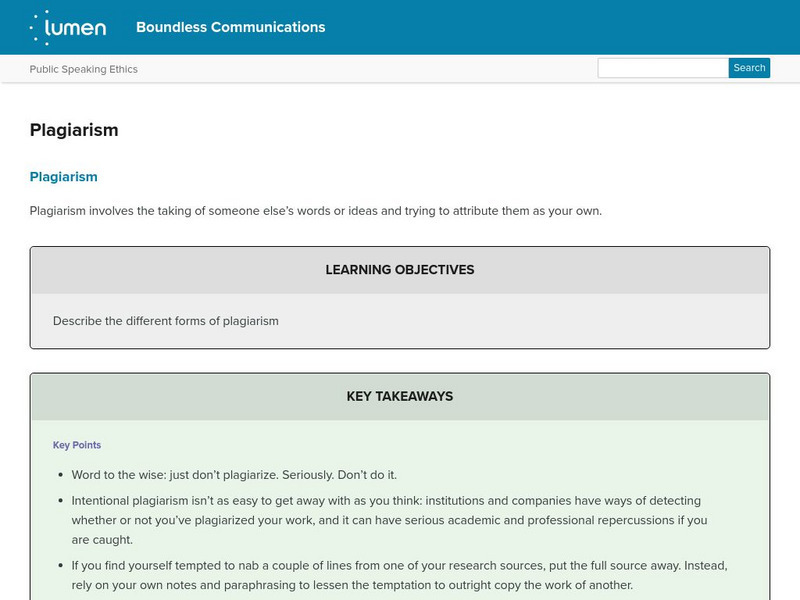Click the Lumen logo in the header
The image size is (800, 600).
[68, 27]
